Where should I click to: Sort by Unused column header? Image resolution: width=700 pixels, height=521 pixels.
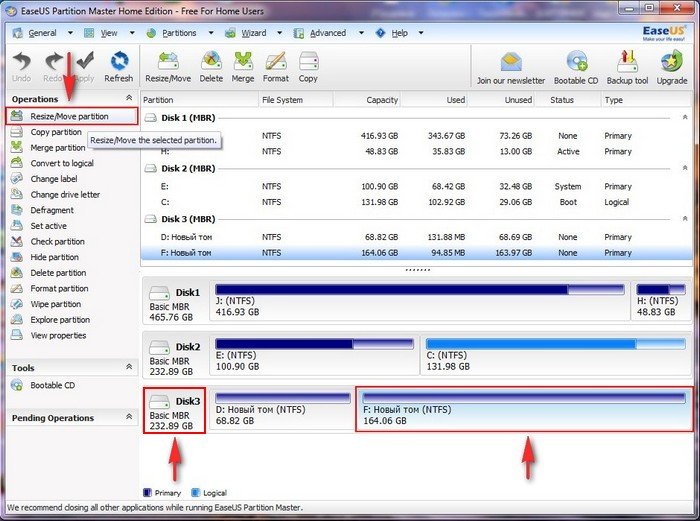click(x=501, y=100)
